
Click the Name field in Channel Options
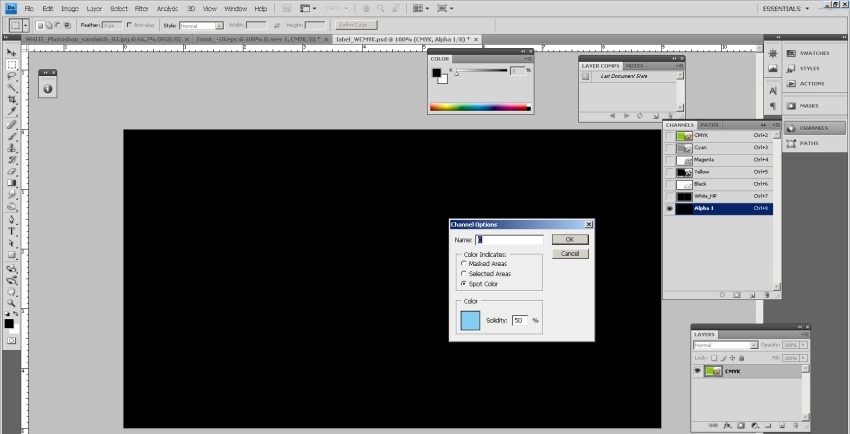pos(510,240)
